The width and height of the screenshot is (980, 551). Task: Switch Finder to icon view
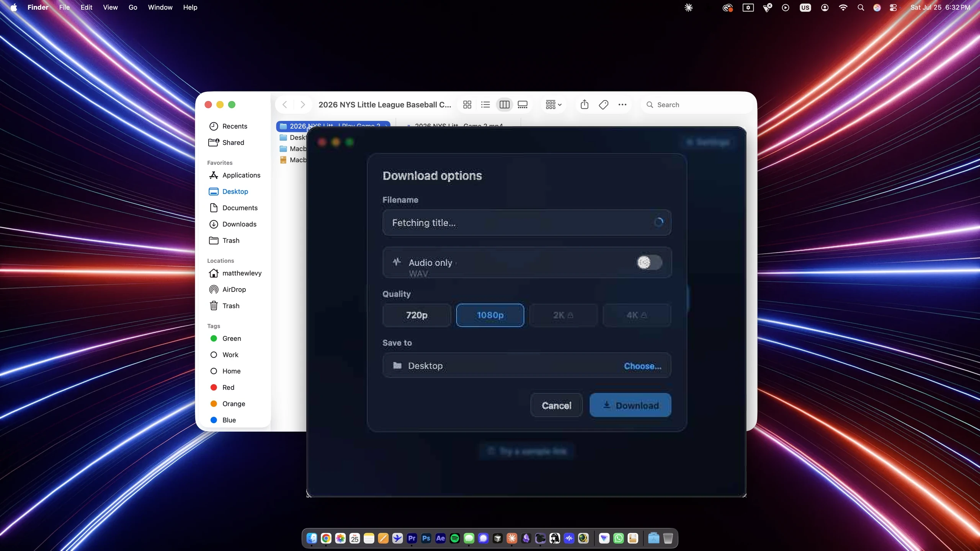467,104
